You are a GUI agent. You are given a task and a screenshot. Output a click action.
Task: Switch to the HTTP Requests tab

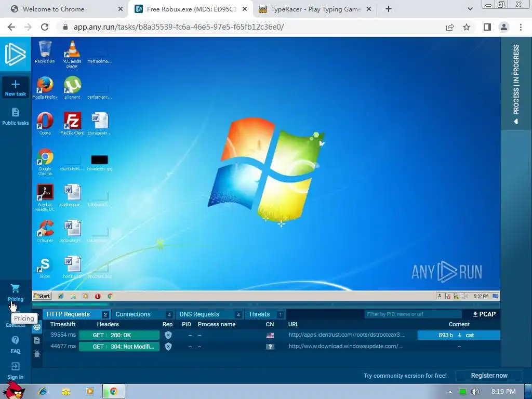click(76, 314)
